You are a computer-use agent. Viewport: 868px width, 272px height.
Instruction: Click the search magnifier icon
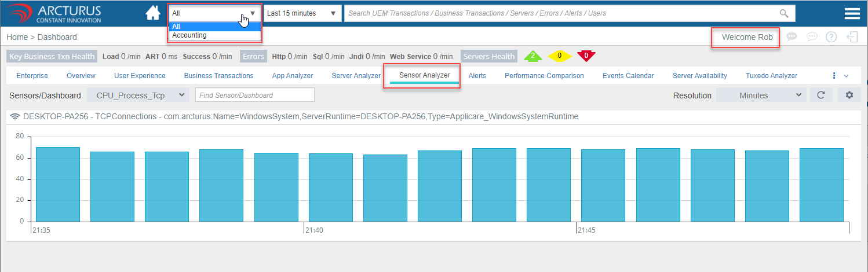pos(784,13)
